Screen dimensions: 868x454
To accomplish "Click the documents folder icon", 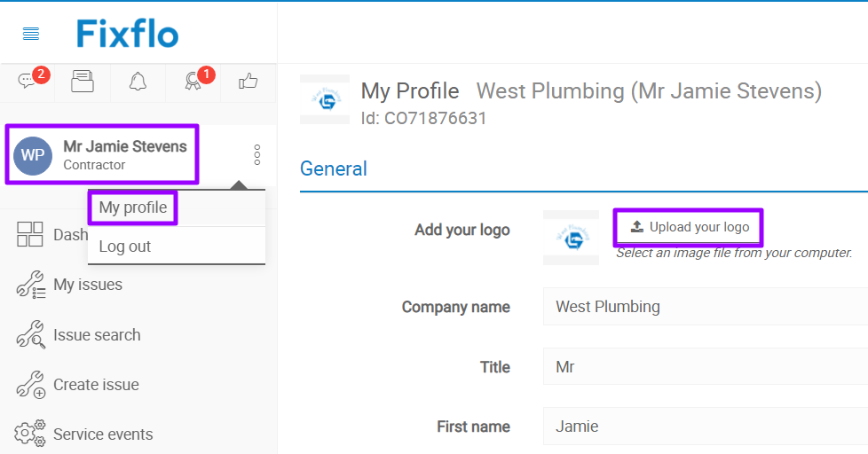I will tap(83, 82).
